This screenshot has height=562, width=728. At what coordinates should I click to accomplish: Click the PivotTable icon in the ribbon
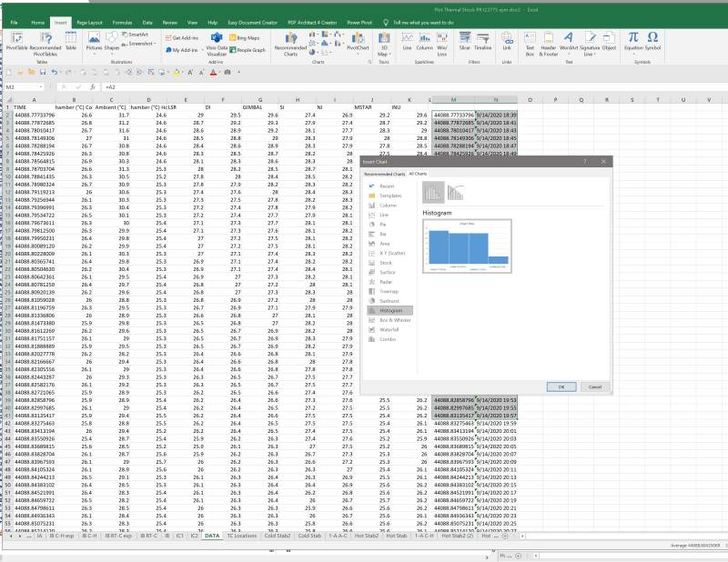coord(16,41)
